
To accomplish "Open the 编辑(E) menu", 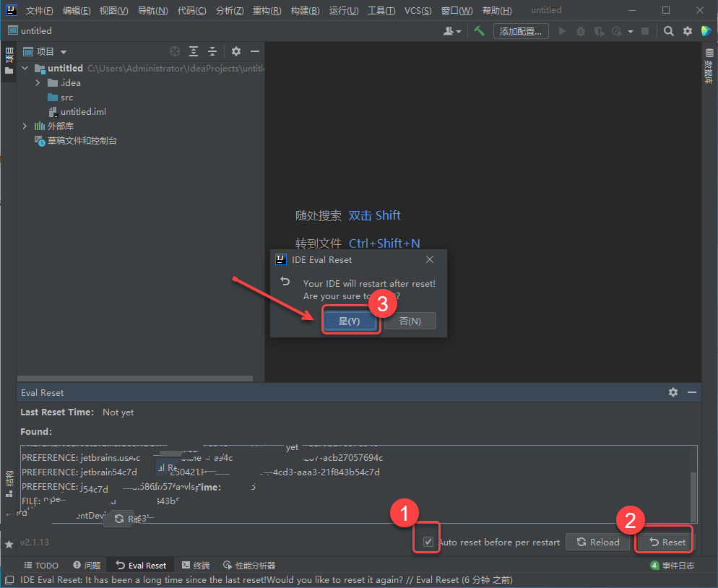I will tap(76, 11).
